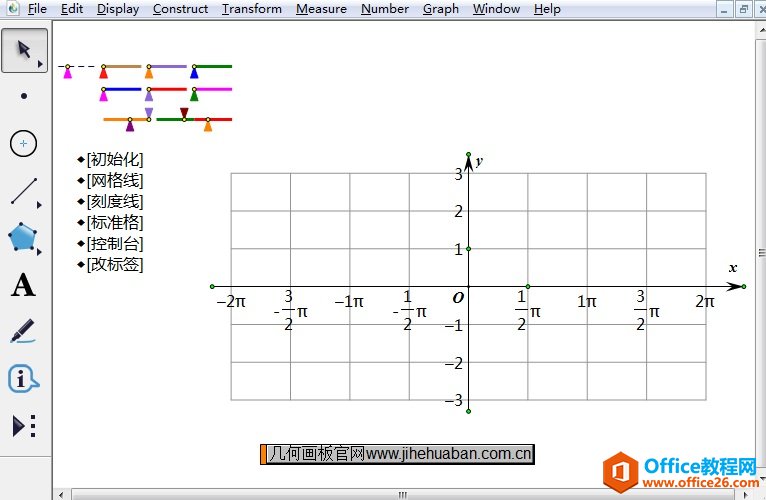The height and width of the screenshot is (500, 766).
Task: Select the green point at x-axis left end
Action: click(x=212, y=286)
